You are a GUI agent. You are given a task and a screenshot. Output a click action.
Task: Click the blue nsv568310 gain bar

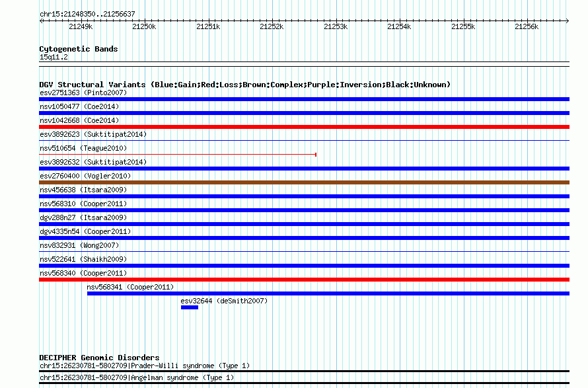[304, 210]
